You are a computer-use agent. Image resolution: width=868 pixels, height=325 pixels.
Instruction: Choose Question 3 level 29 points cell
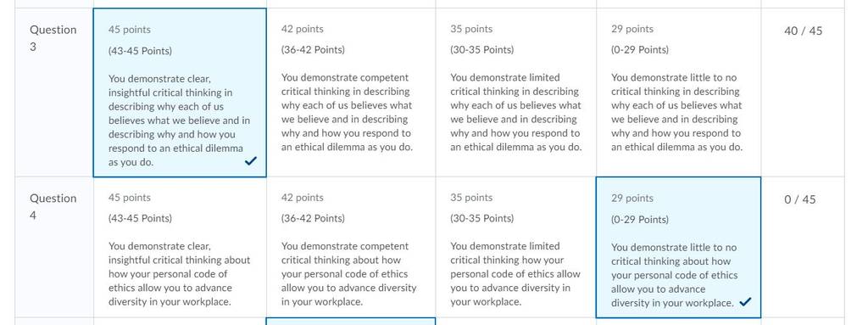[679, 92]
